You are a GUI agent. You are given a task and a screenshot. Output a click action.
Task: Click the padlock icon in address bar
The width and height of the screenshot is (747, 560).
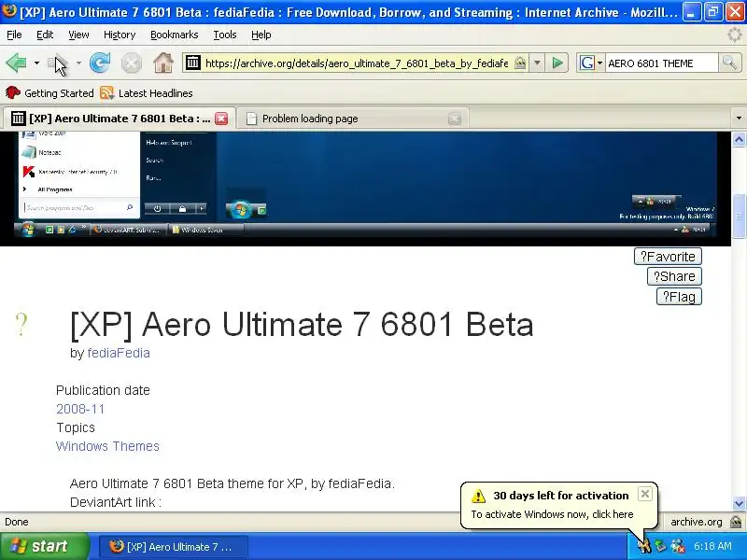[x=520, y=63]
